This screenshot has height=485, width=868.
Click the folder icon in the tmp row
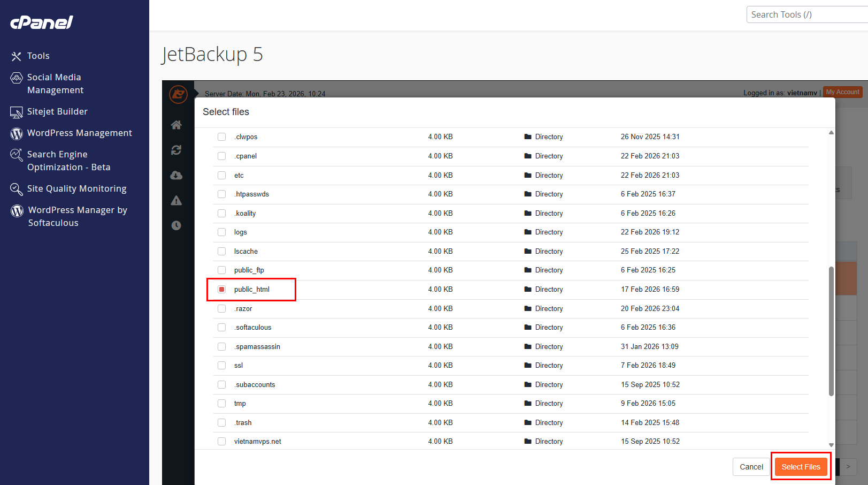[x=528, y=404]
